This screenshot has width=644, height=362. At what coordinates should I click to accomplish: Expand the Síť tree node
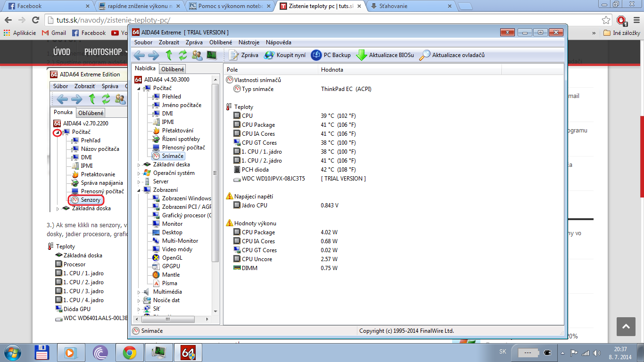tap(139, 309)
